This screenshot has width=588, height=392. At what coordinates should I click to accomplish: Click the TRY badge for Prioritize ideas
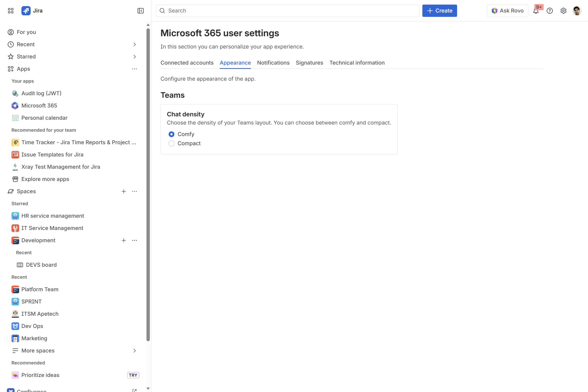pos(133,375)
